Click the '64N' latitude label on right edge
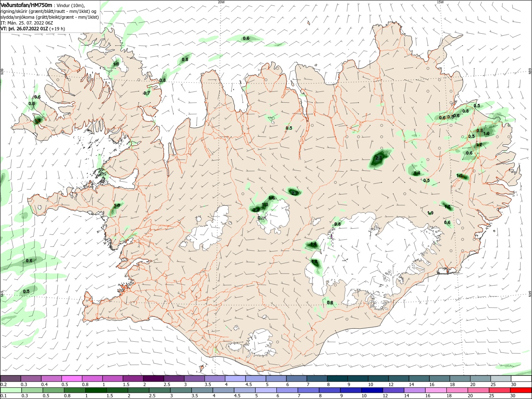The height and width of the screenshot is (399, 532). pyautogui.click(x=530, y=293)
